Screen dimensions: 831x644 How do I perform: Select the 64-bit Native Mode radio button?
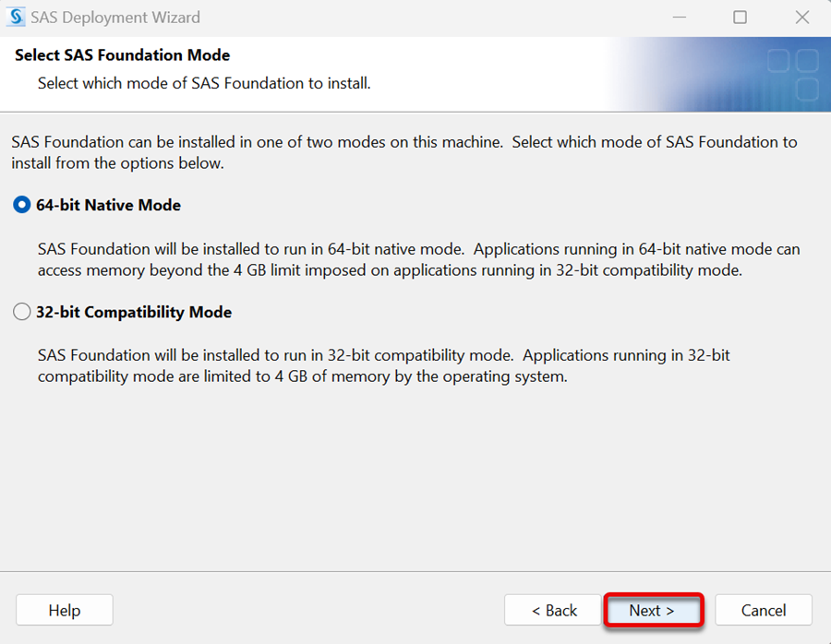point(22,205)
